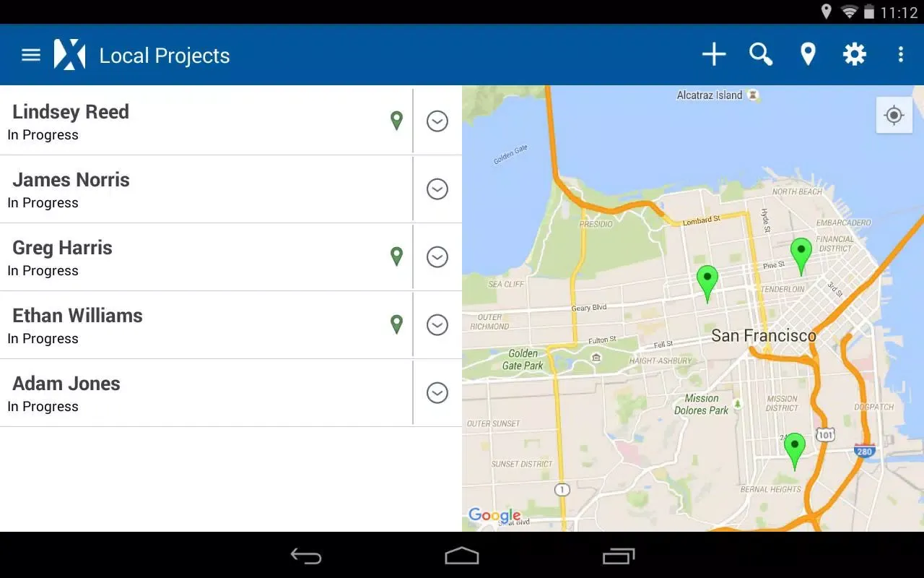The image size is (924, 578).
Task: Expand Adam Jones project options chevron
Action: click(x=437, y=393)
